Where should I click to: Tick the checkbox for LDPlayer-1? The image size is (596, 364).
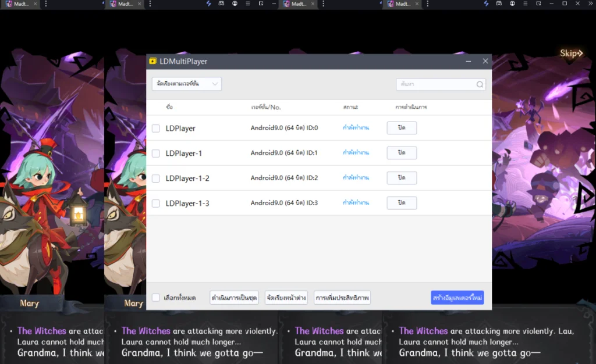(156, 154)
